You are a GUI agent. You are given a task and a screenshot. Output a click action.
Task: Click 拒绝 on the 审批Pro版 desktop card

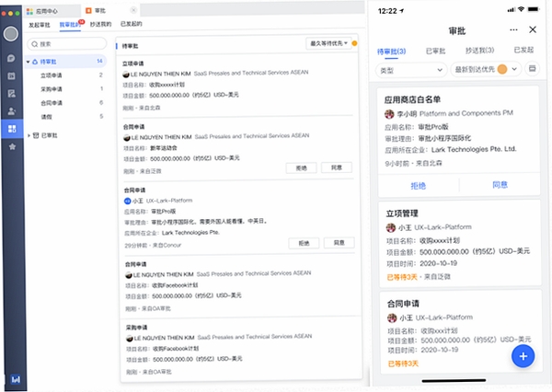pos(304,243)
